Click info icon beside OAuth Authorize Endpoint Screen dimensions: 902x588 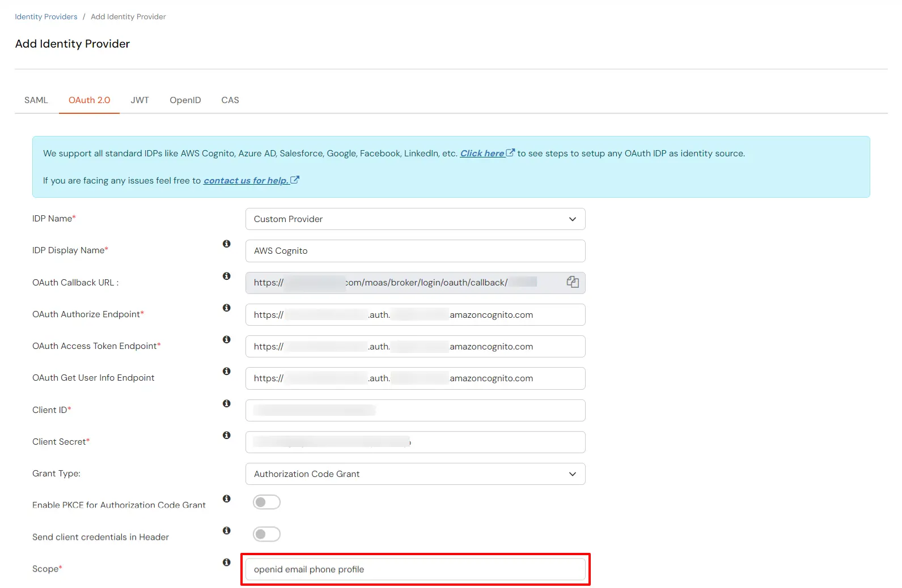tap(227, 308)
